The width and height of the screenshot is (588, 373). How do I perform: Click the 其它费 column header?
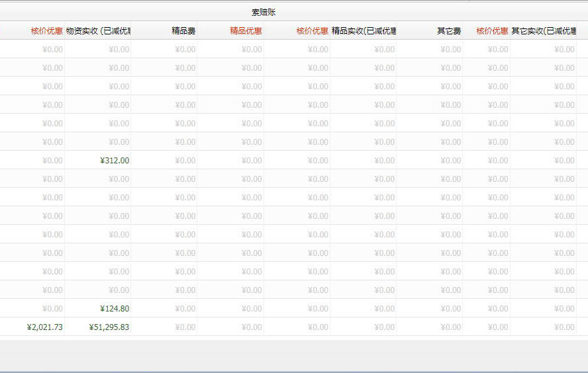tap(449, 30)
